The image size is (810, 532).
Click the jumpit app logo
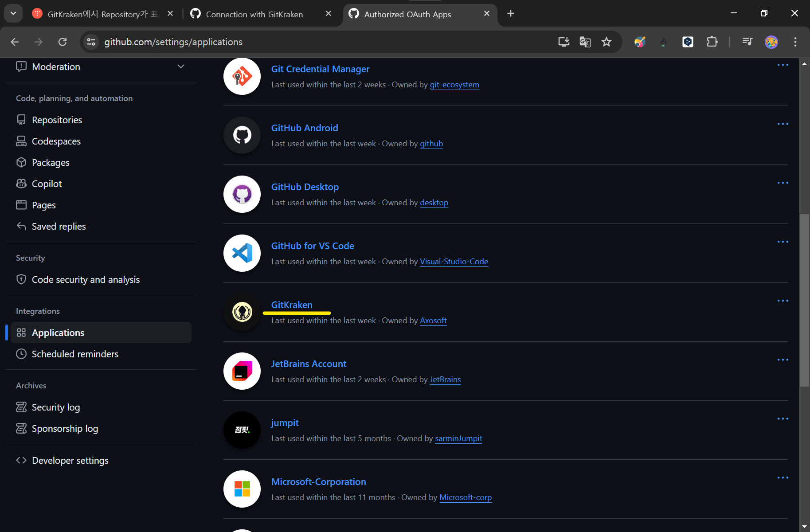tap(242, 430)
